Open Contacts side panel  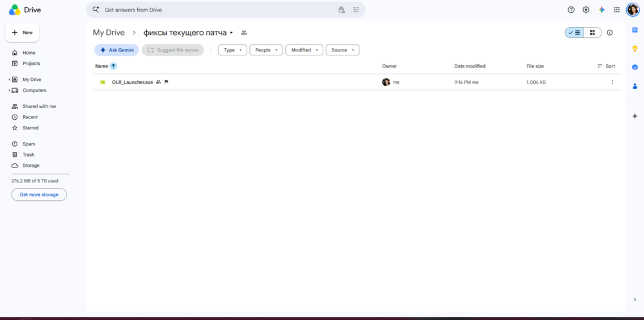click(x=634, y=86)
